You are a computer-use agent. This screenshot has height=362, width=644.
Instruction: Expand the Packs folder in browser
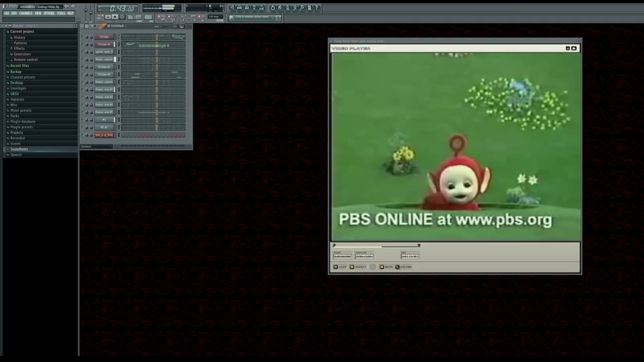[x=41, y=116]
